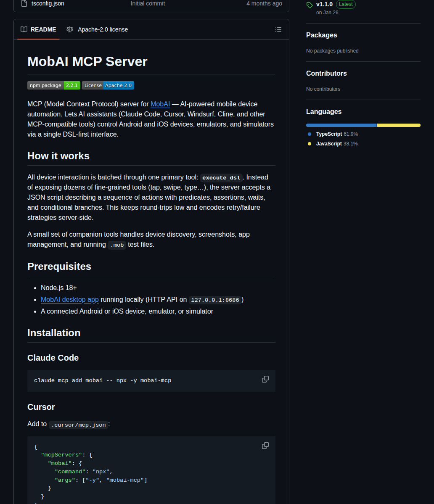Screen dimensions: 434x504
Task: Click the 4 months ago timestamp
Action: pyautogui.click(x=264, y=3)
